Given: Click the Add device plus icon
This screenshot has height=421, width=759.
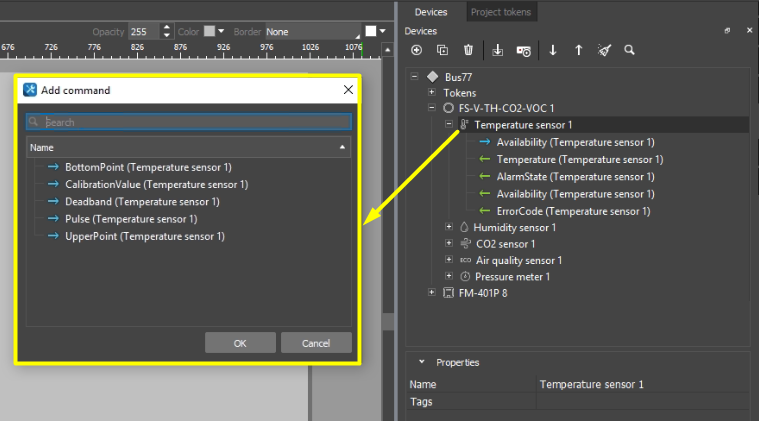Looking at the screenshot, I should pos(417,50).
